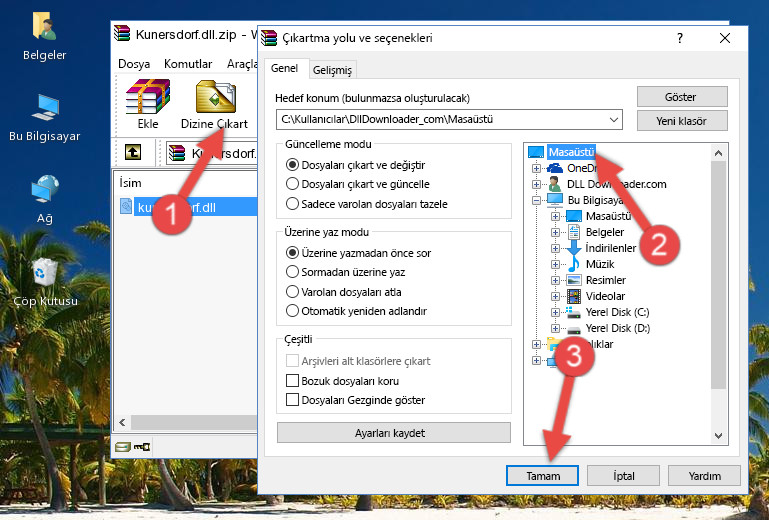
Task: Expand İndirilenler node in folder tree
Action: [555, 248]
